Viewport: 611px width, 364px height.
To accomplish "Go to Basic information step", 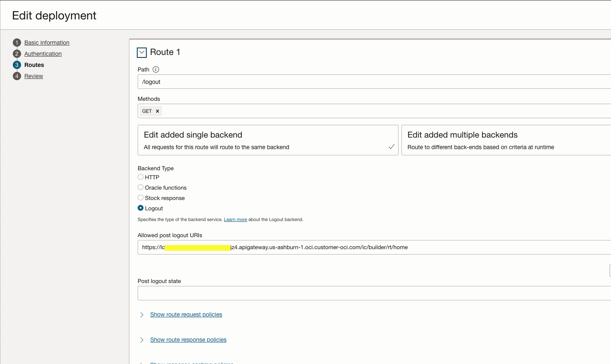I will 47,43.
